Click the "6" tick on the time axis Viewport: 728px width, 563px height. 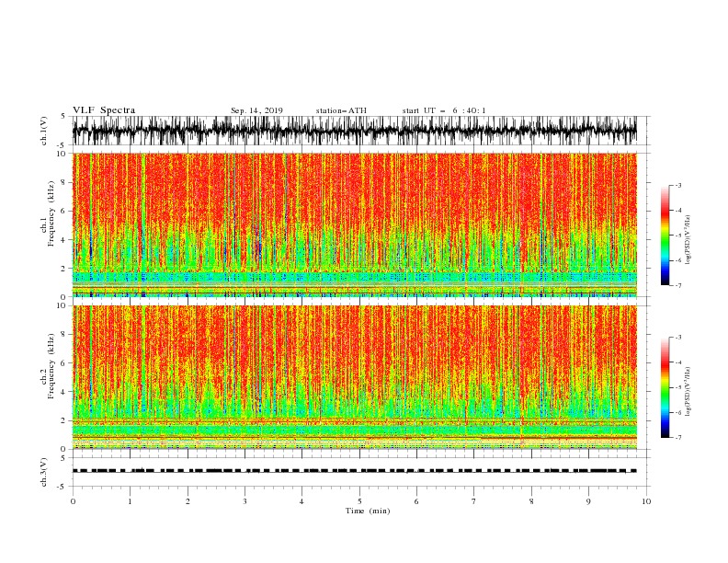click(x=416, y=501)
